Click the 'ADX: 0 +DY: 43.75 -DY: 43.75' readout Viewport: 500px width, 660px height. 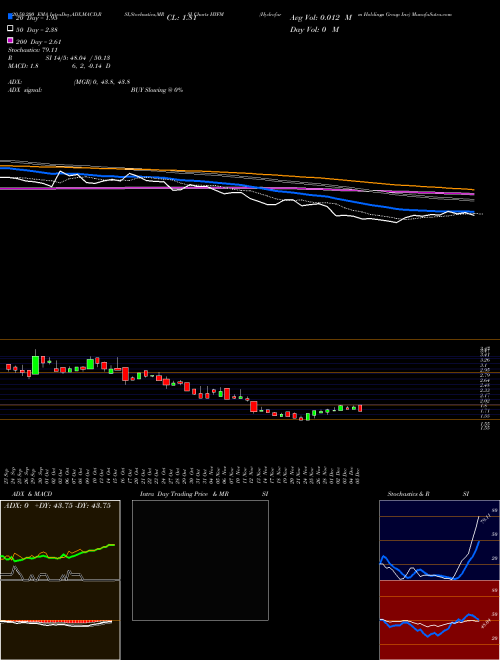click(57, 506)
